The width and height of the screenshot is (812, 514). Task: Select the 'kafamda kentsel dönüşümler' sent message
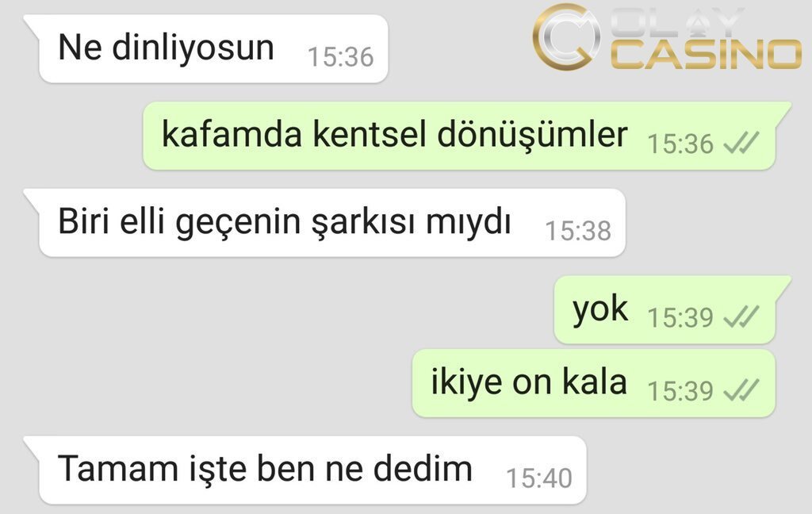click(459, 136)
